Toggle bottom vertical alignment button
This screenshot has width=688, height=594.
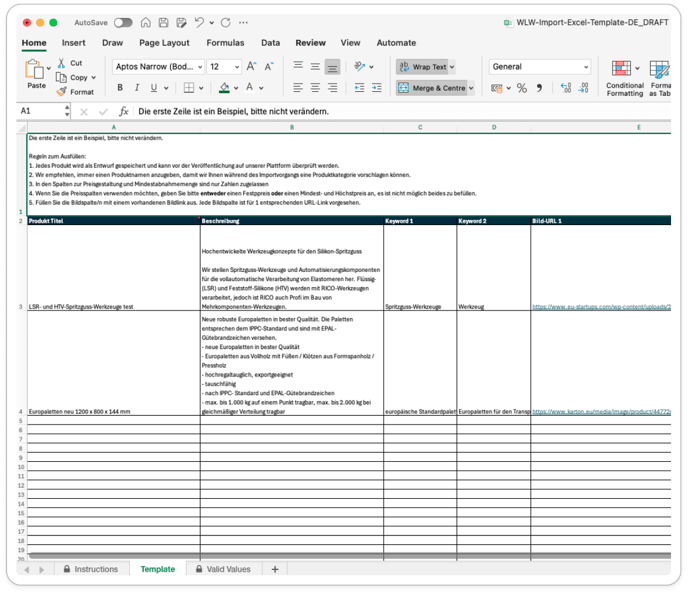pyautogui.click(x=333, y=67)
